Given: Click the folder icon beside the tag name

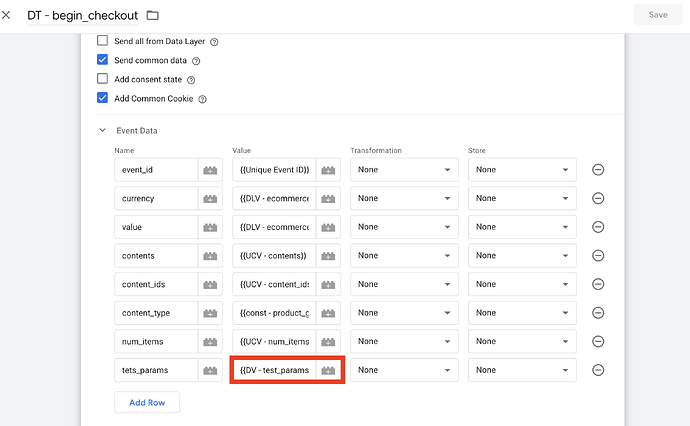Looking at the screenshot, I should [x=153, y=15].
